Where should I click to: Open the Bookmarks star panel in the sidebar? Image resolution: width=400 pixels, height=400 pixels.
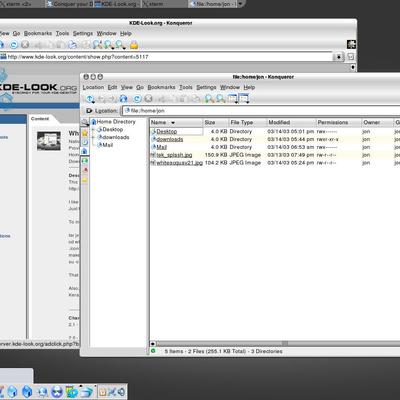pos(85,133)
